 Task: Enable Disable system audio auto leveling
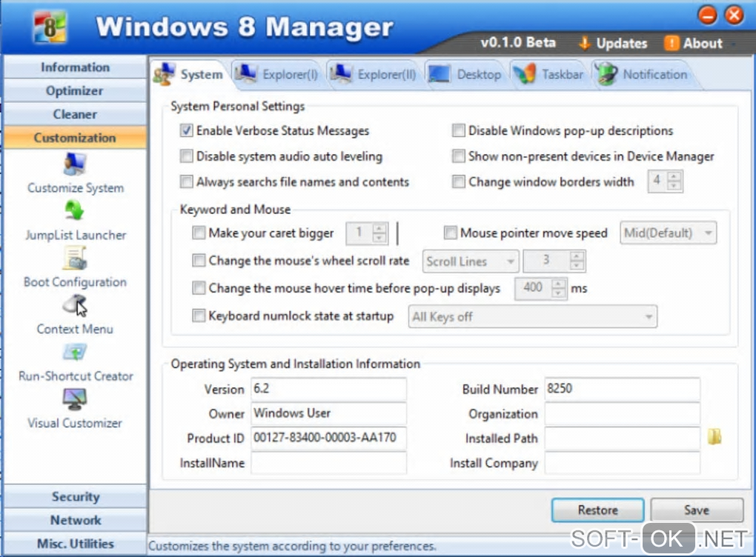(x=186, y=156)
